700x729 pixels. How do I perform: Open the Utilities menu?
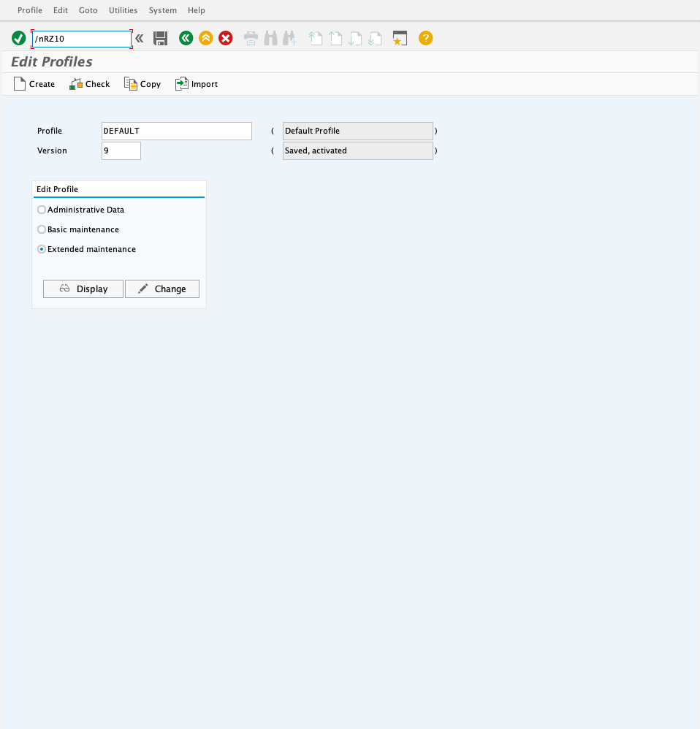point(123,10)
